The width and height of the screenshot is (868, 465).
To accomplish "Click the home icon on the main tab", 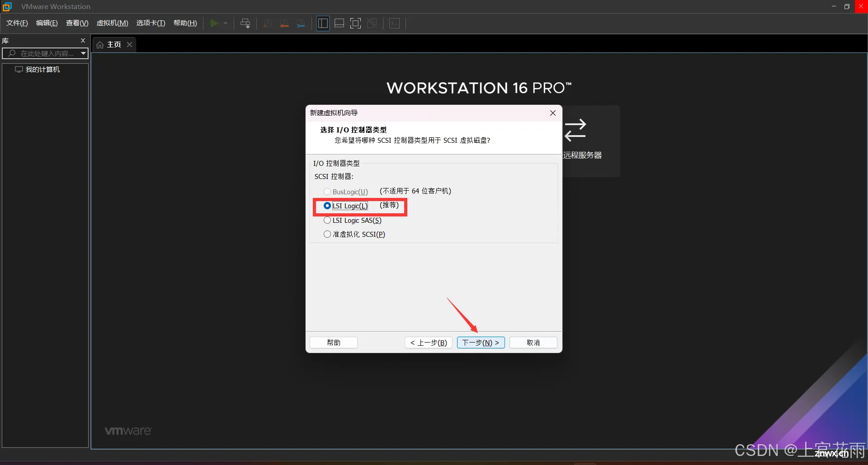I will click(x=100, y=45).
